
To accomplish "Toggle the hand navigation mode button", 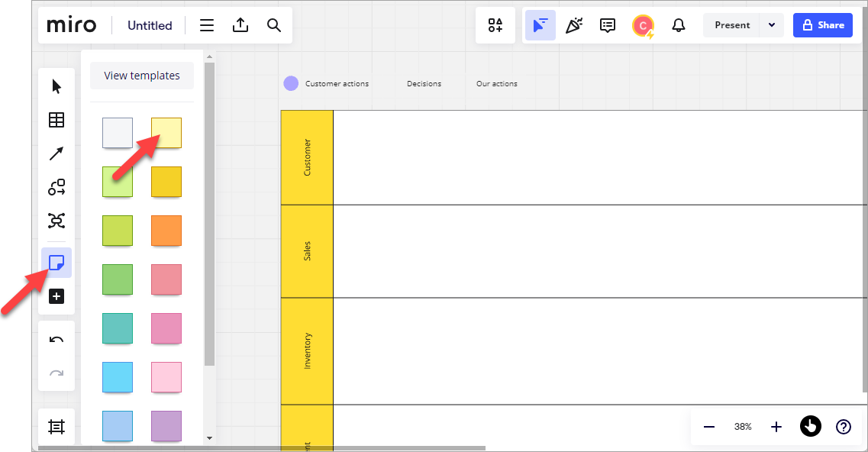I will pos(810,427).
